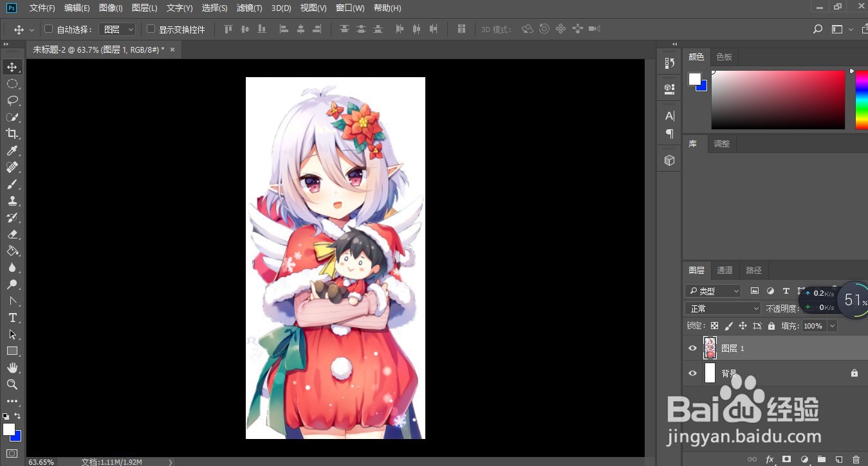Screen dimensions: 868x466
Task: Select the Quick Selection tool
Action: [12, 117]
